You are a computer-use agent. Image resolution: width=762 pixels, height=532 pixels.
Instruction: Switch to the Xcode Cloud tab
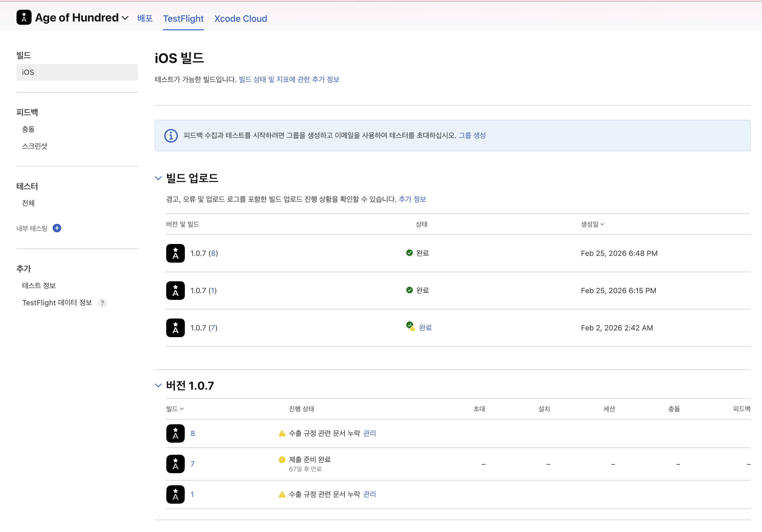[x=240, y=19]
